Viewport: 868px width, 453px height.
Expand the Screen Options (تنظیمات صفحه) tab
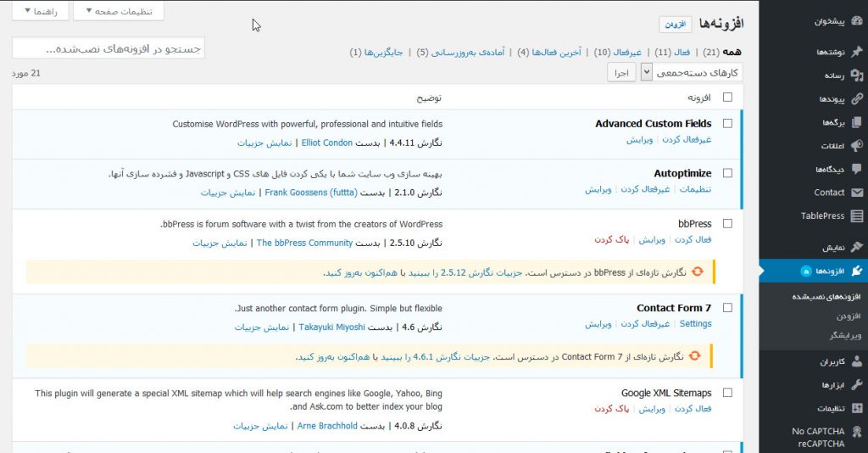[119, 11]
